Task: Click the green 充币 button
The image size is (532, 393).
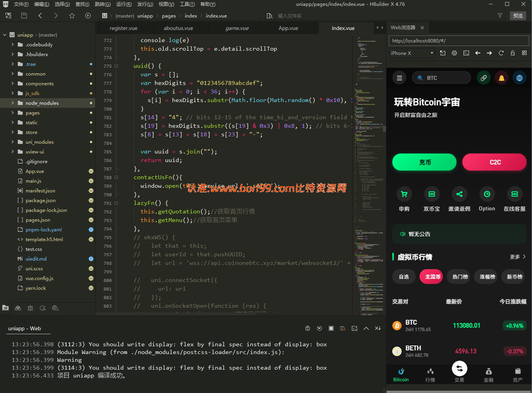Action: (424, 162)
